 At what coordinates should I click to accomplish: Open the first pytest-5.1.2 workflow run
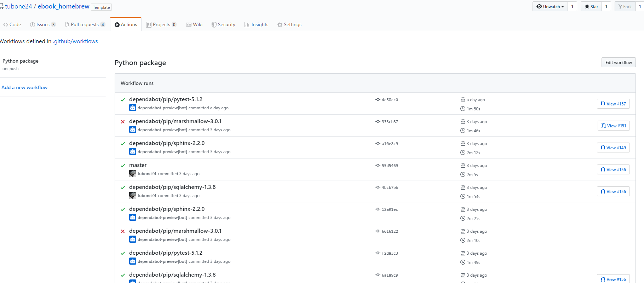click(166, 99)
